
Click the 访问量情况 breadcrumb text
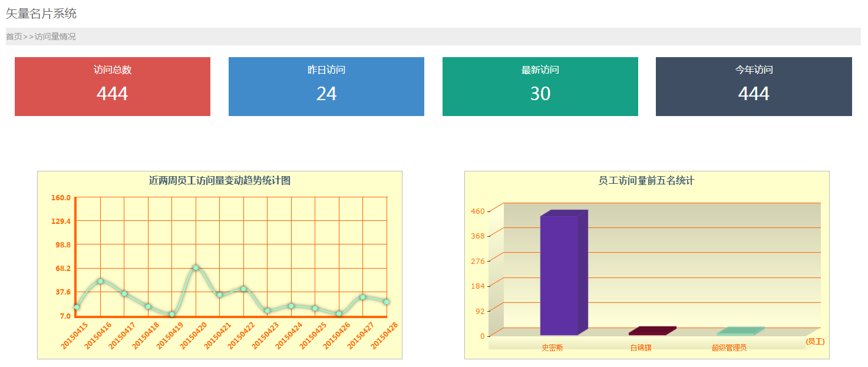(x=55, y=37)
